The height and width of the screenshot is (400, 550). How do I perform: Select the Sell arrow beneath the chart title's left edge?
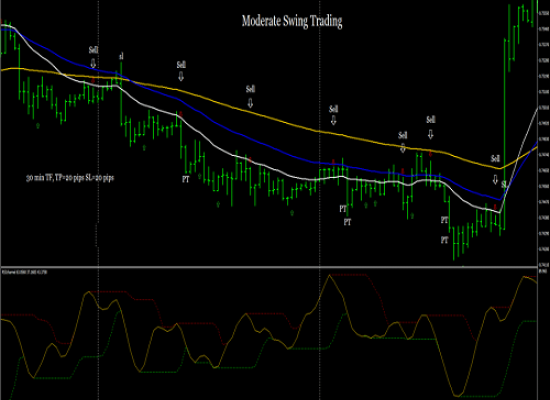250,103
